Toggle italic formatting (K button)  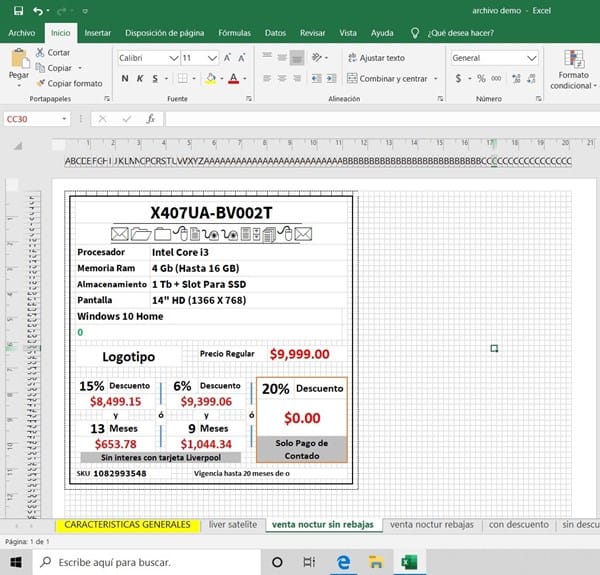140,78
